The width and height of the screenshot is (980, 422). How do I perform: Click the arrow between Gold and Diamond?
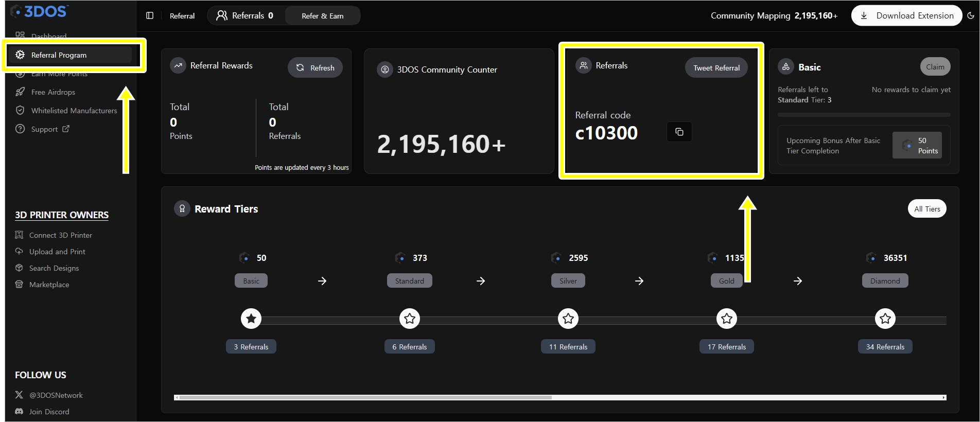(x=798, y=281)
